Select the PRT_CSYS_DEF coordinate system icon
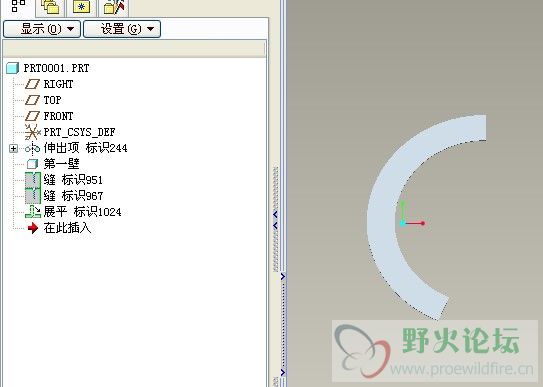543x387 pixels. (x=33, y=132)
